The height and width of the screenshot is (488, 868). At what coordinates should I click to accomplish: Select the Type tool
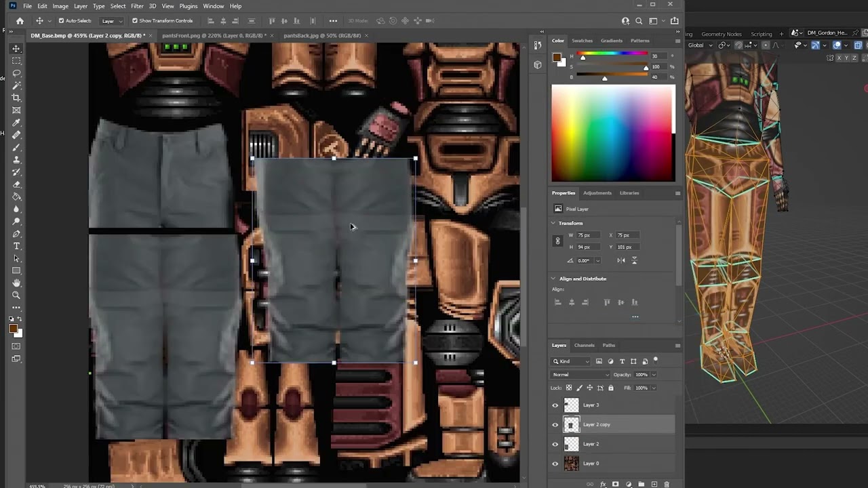click(x=16, y=246)
